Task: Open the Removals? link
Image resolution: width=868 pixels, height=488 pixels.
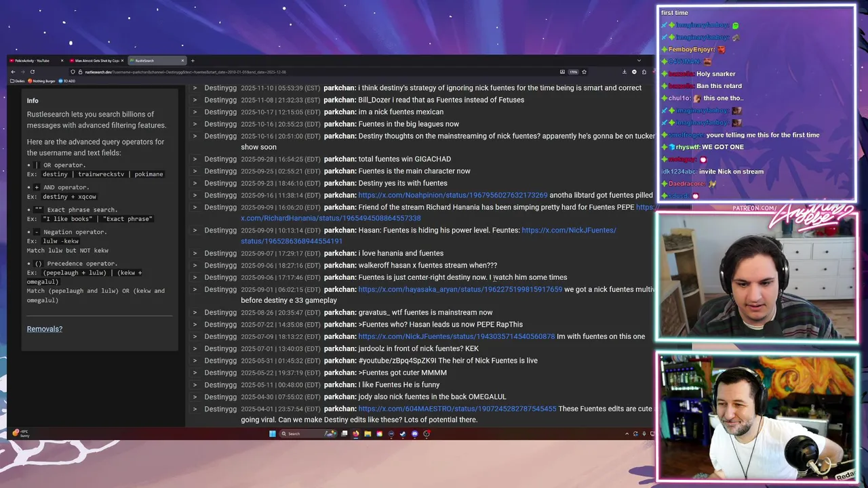Action: tap(45, 329)
